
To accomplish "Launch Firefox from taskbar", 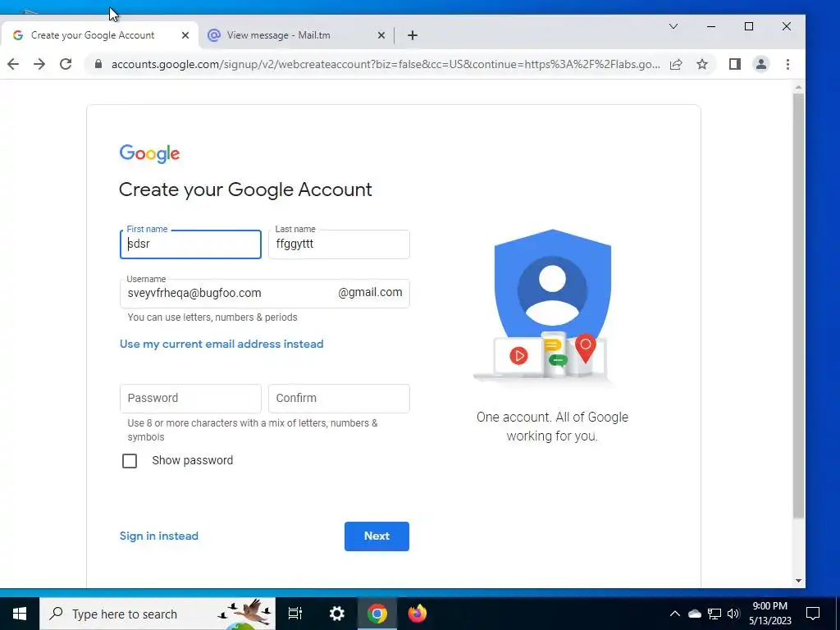I will coord(417,614).
